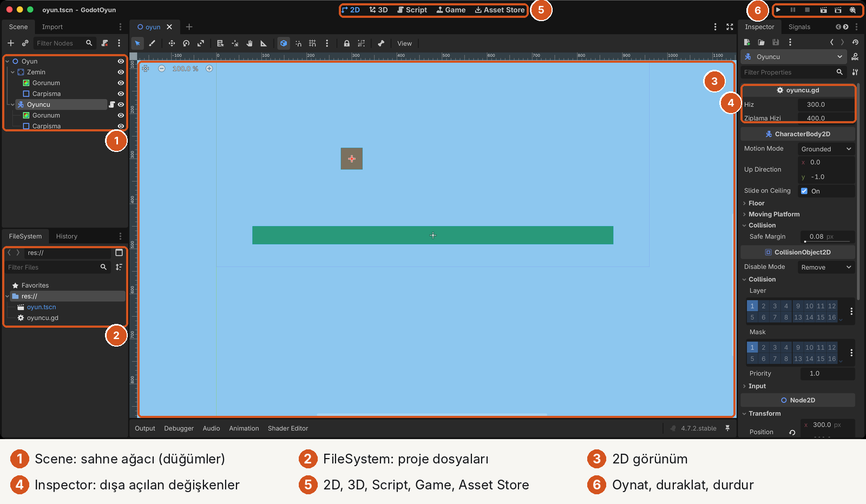Open the View menu button

[404, 43]
